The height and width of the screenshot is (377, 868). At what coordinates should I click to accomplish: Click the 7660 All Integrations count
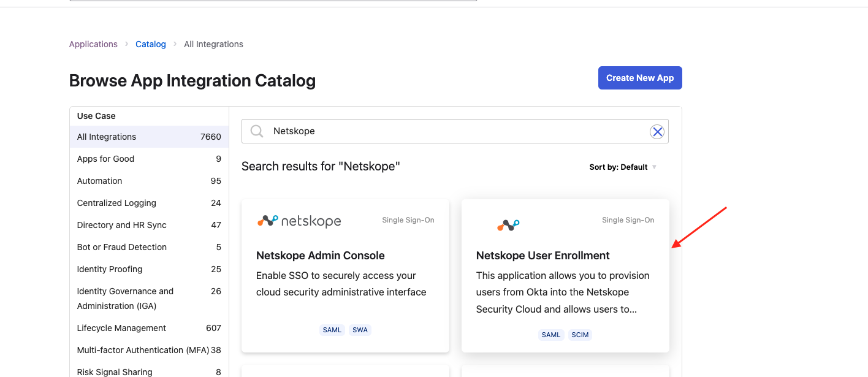tap(211, 137)
